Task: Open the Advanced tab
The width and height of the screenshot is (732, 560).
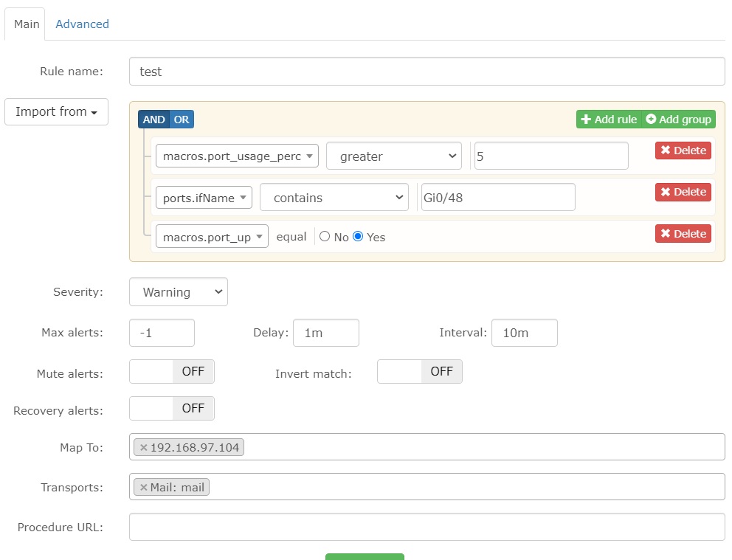Action: (82, 24)
